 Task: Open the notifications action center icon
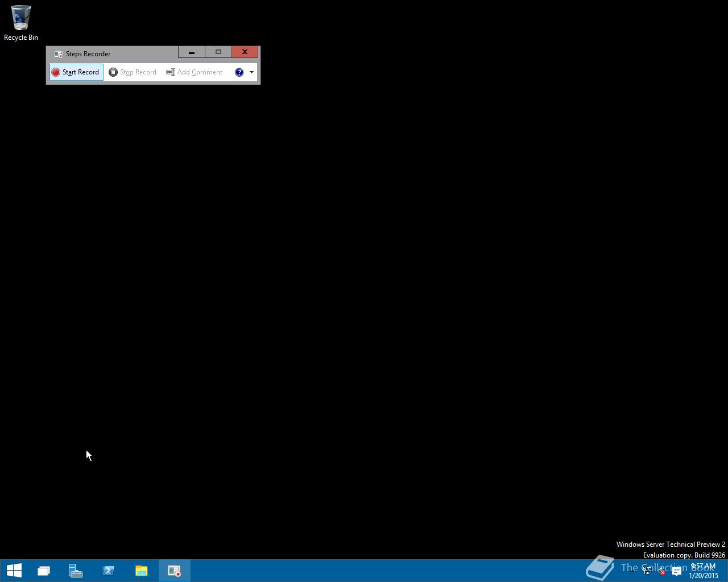click(x=677, y=571)
